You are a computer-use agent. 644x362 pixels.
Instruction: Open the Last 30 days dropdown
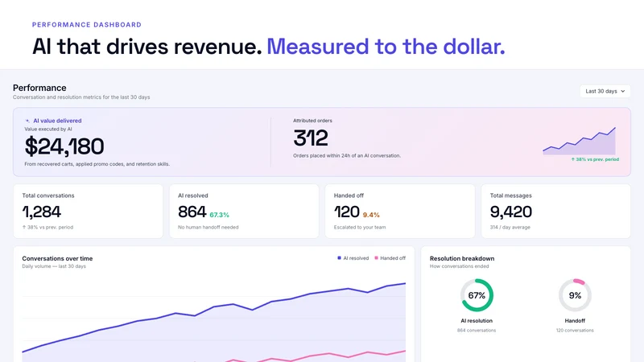point(605,91)
